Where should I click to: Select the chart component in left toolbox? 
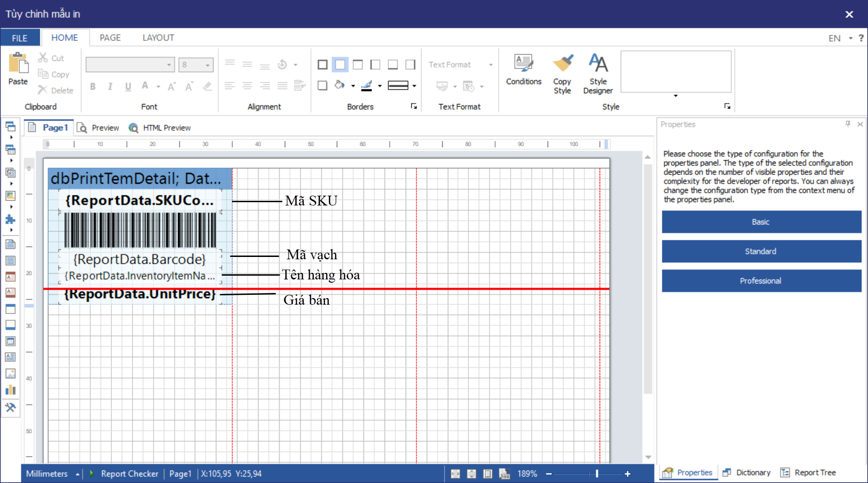[x=10, y=390]
